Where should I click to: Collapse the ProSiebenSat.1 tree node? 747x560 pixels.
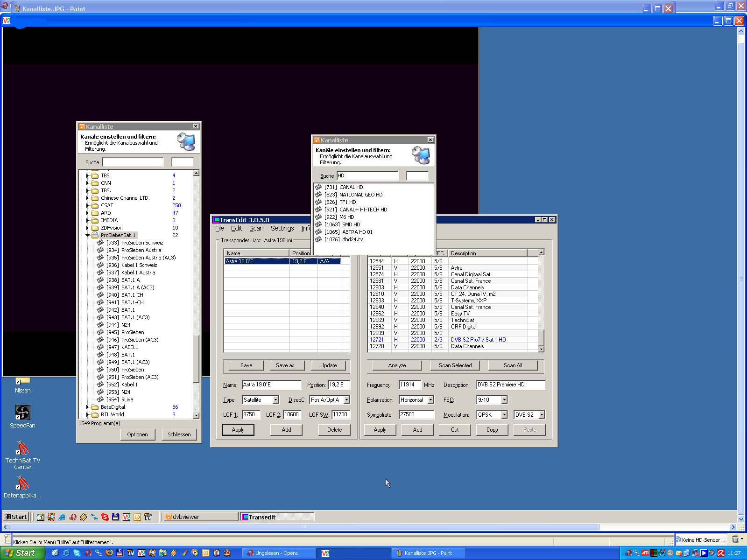pyautogui.click(x=87, y=235)
